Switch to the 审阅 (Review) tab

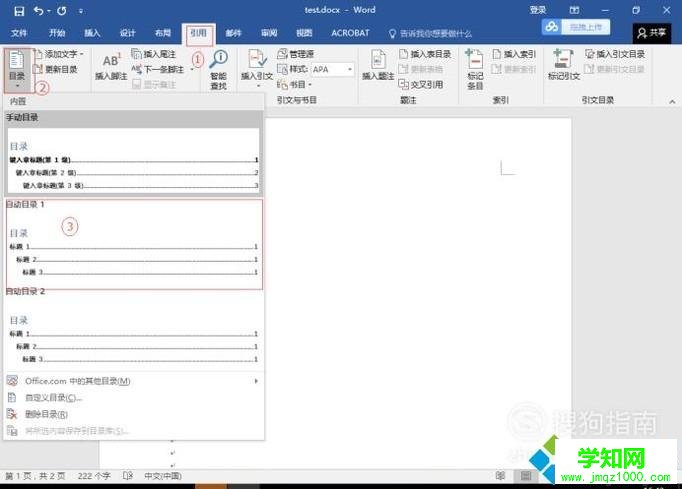click(269, 33)
